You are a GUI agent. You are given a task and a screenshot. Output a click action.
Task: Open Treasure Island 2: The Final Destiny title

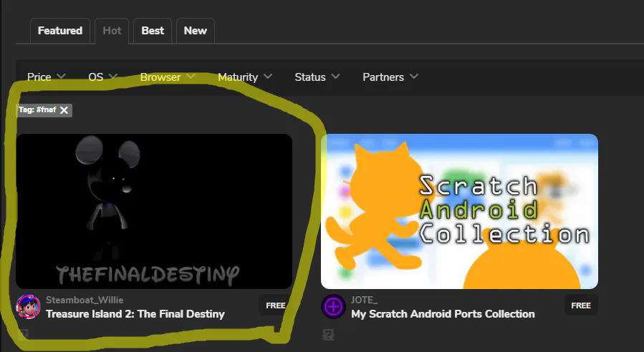135,314
